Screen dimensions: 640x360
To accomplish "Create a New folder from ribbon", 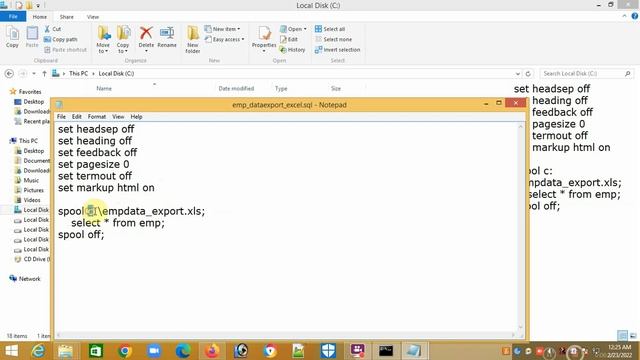I will pyautogui.click(x=193, y=39).
